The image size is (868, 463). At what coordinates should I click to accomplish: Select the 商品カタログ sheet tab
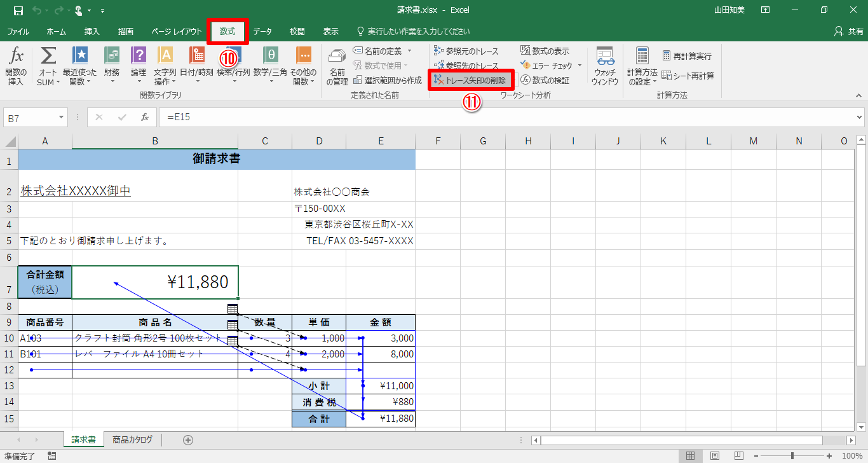(132, 439)
